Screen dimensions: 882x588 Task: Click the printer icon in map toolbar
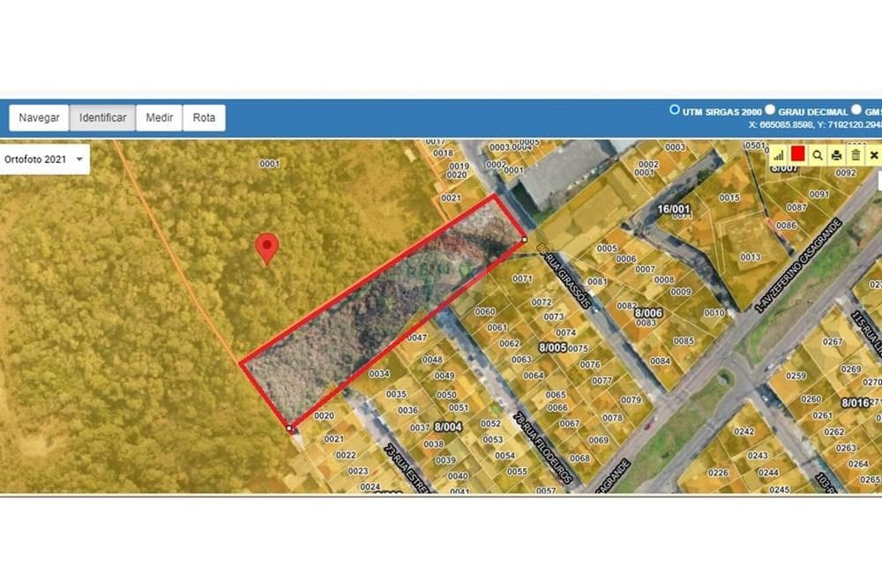(x=836, y=155)
